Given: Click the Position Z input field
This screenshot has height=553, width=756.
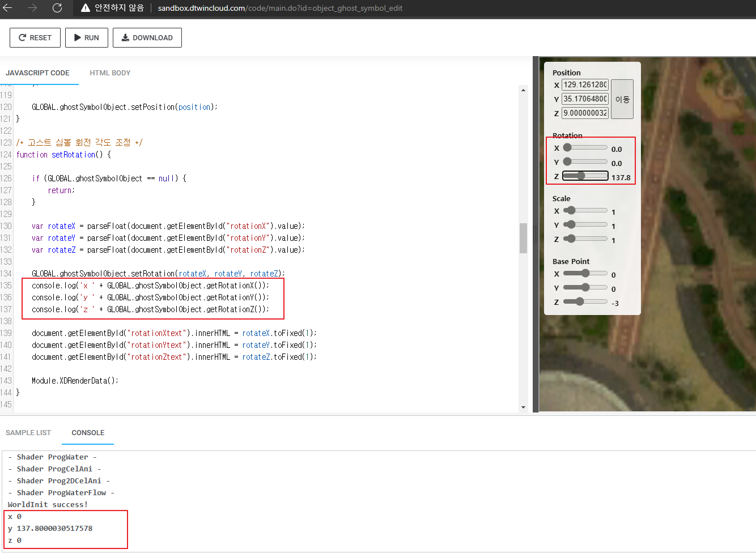Looking at the screenshot, I should (x=585, y=113).
